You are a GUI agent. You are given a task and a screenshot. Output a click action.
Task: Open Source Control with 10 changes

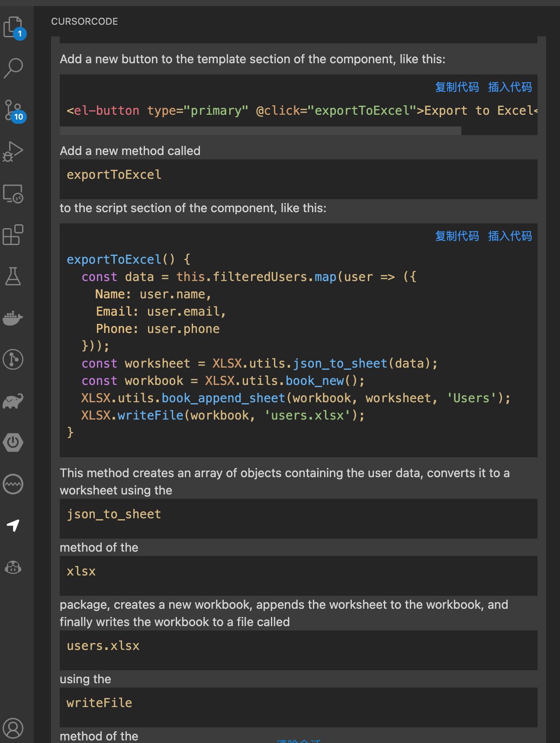(13, 110)
